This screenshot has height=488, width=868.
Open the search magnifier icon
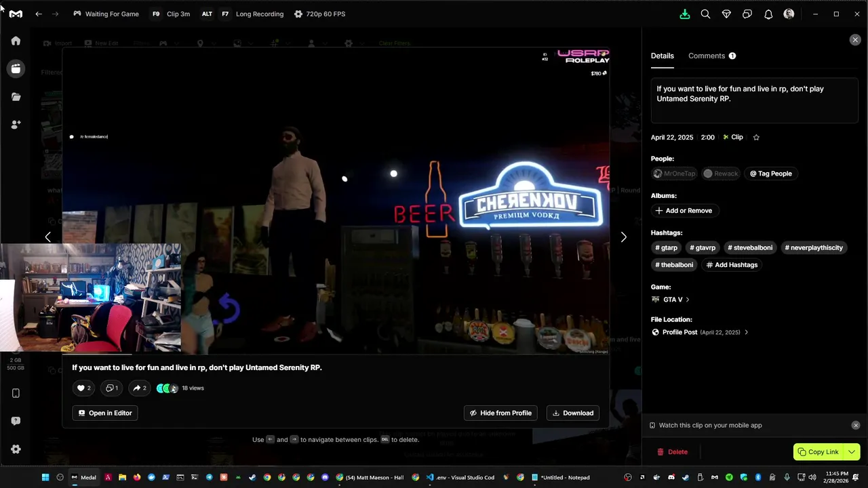coord(705,14)
